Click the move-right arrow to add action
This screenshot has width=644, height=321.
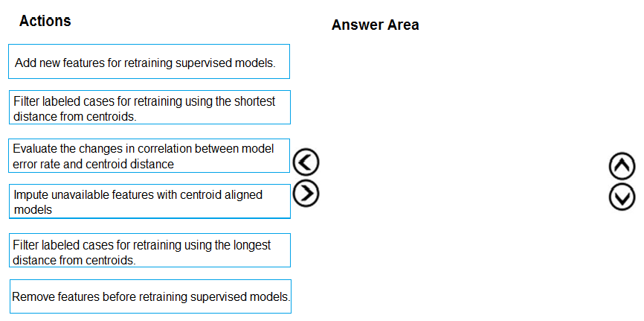click(306, 194)
